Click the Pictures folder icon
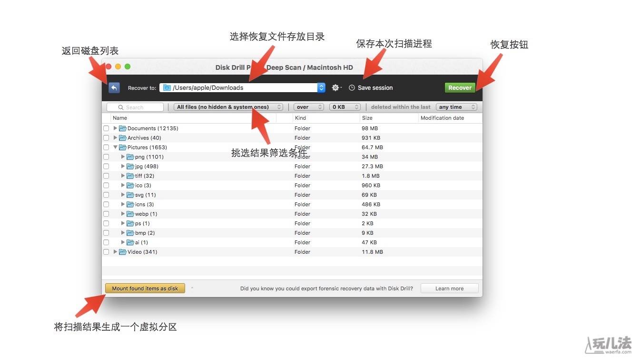The width and height of the screenshot is (640, 364). pos(123,147)
